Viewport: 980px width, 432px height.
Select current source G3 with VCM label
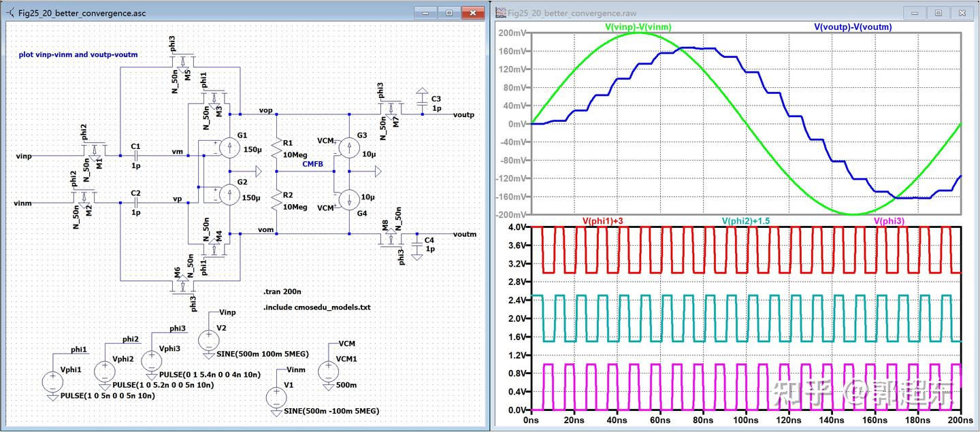click(348, 147)
